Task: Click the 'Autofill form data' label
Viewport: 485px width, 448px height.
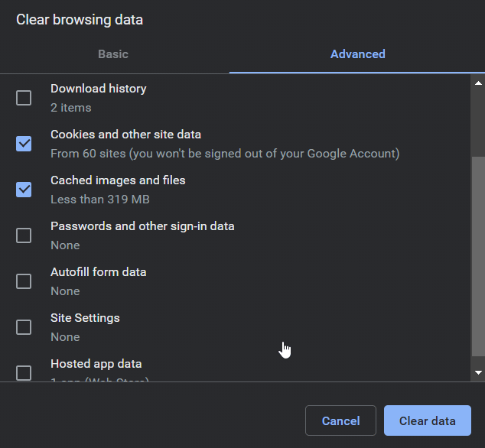Action: [98, 272]
